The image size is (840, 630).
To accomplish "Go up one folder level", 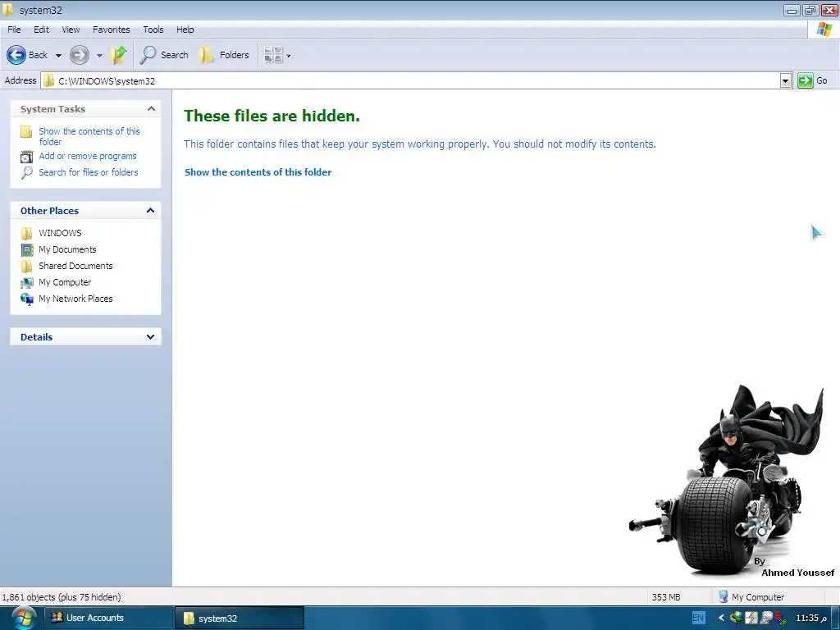I will click(118, 55).
